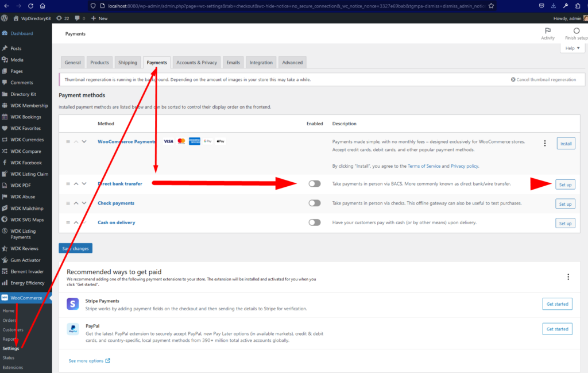This screenshot has width=588, height=373.
Task: Open WooCommerce Extensions submenu
Action: click(x=13, y=367)
